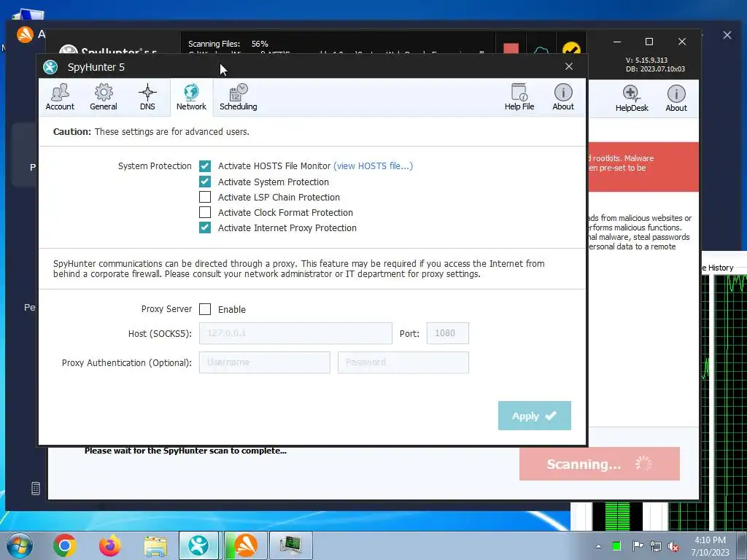Click the Avast logo in the background window
This screenshot has width=747, height=560.
point(25,34)
